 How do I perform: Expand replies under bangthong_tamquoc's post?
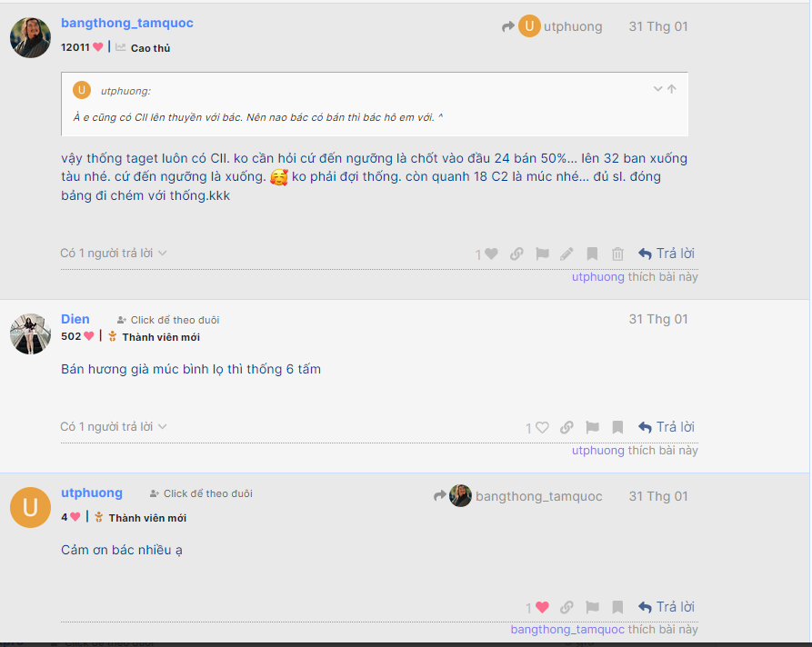[x=114, y=254]
